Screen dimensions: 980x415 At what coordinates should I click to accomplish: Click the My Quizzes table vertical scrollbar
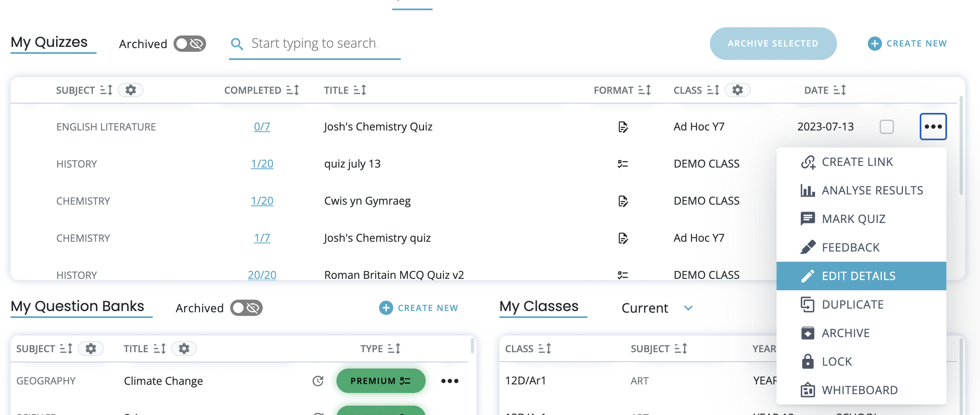point(961,147)
